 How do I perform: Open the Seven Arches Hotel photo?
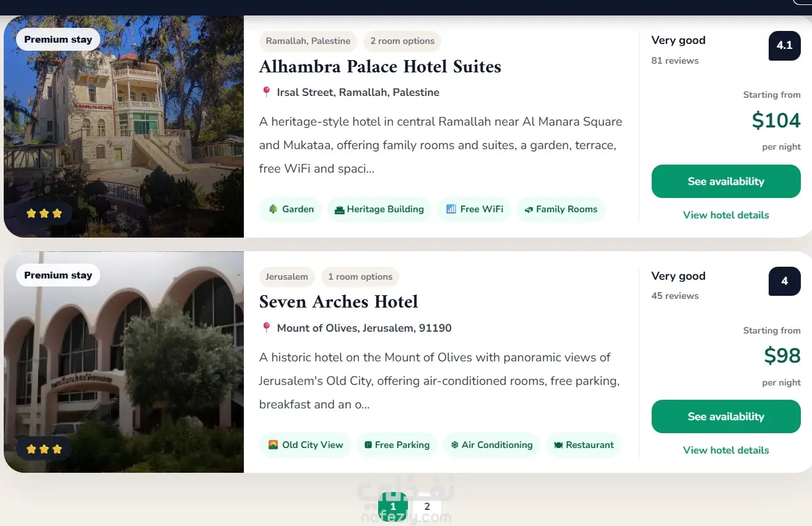[124, 362]
